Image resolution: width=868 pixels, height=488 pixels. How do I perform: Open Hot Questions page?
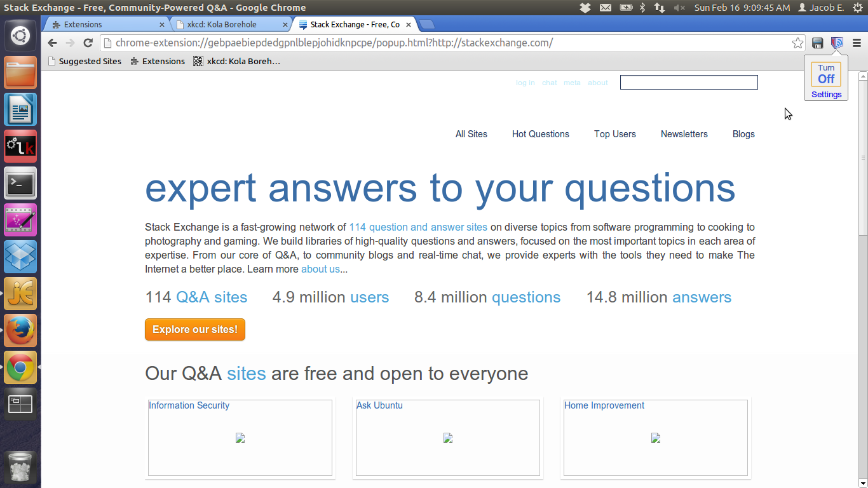click(541, 134)
